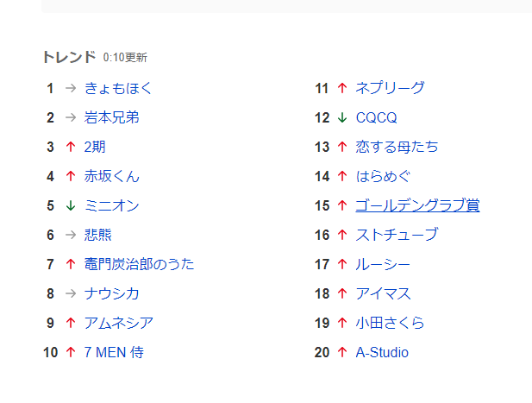Screen dimensions: 532x403
Task: Open the ネプリーグ trend link
Action: 390,88
